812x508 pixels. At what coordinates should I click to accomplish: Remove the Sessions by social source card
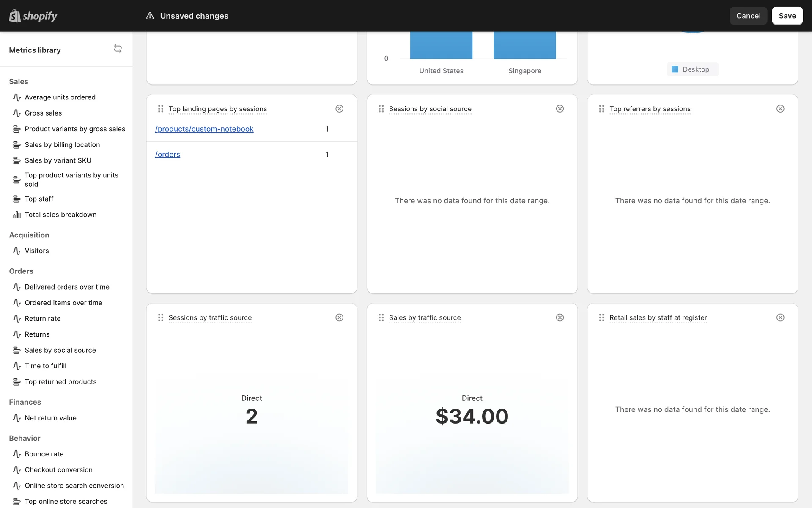click(x=560, y=109)
